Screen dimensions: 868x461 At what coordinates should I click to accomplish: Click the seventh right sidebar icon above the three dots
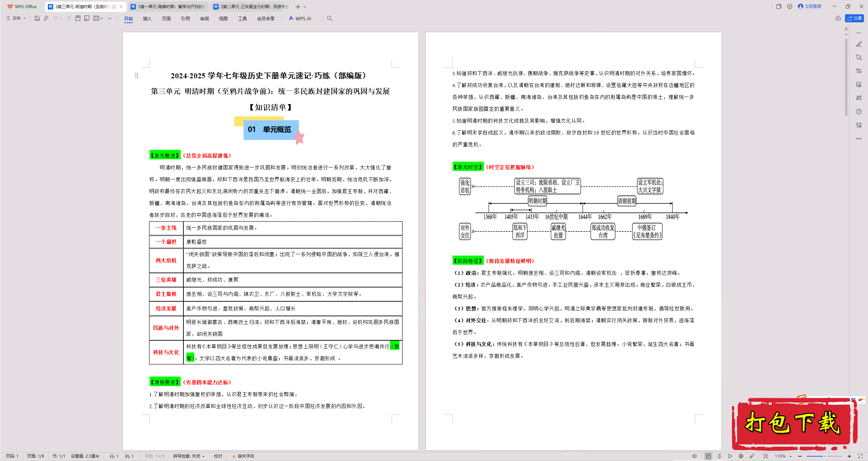point(859,125)
